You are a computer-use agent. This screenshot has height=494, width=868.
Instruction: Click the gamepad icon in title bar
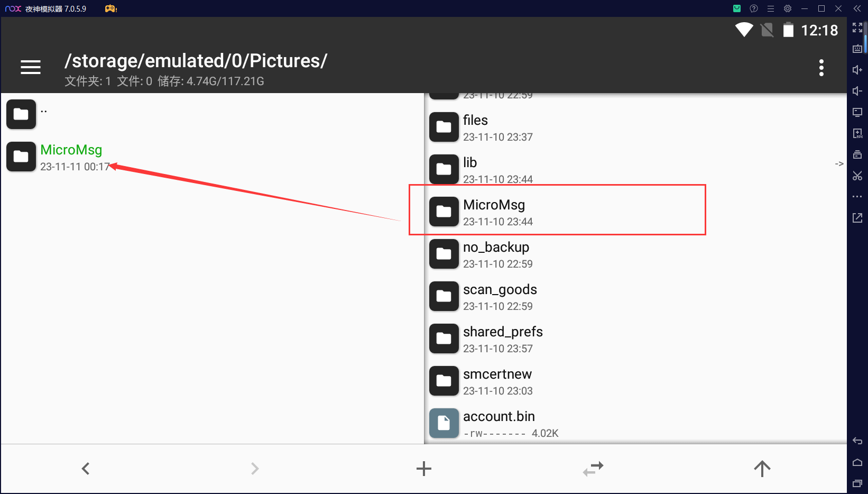point(111,8)
